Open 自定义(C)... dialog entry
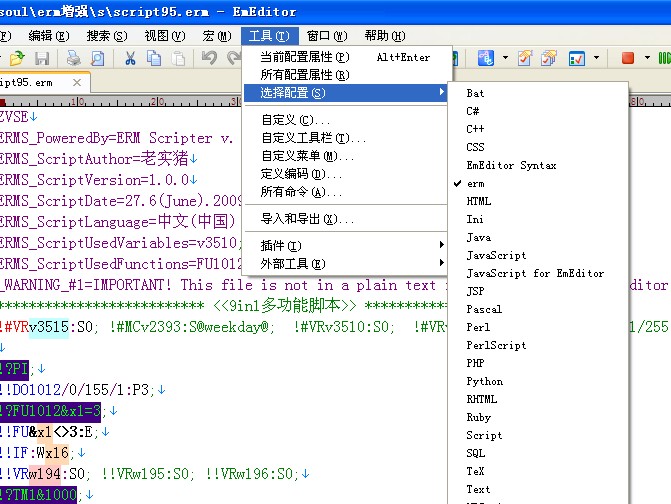The height and width of the screenshot is (504, 671). (345, 120)
